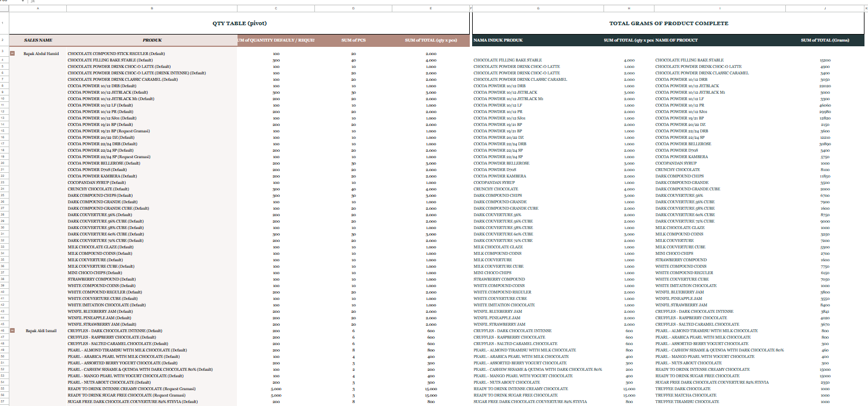Select the SUM of TOTAL (Grams) header

pos(825,40)
